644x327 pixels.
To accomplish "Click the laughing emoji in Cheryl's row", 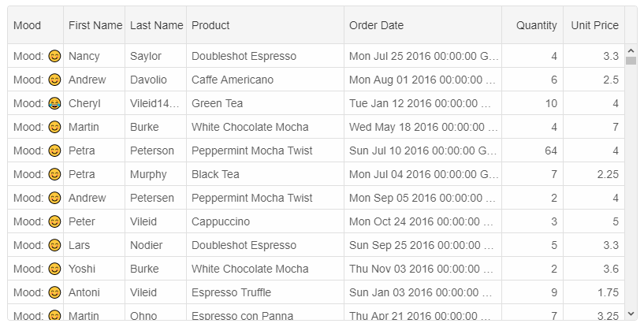I will tap(54, 103).
